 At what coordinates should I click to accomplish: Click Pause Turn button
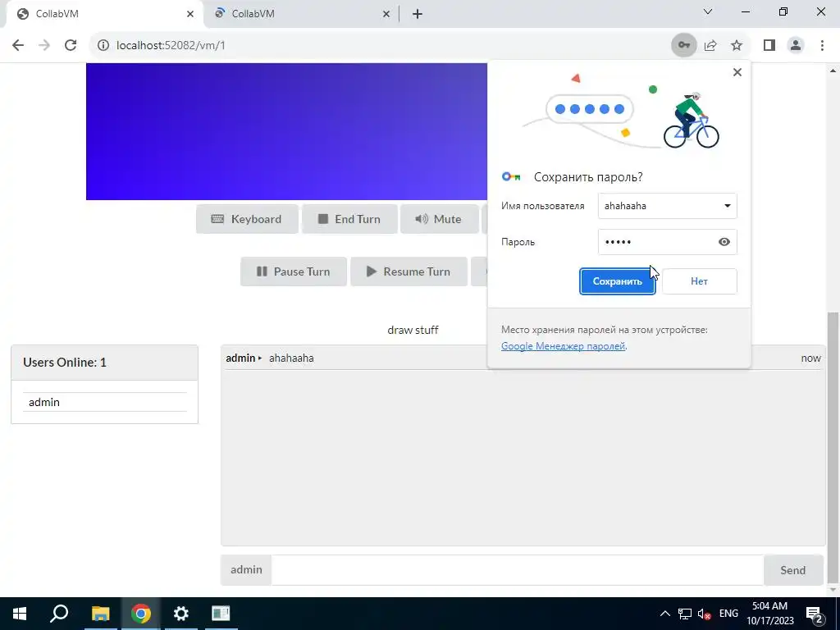click(294, 272)
